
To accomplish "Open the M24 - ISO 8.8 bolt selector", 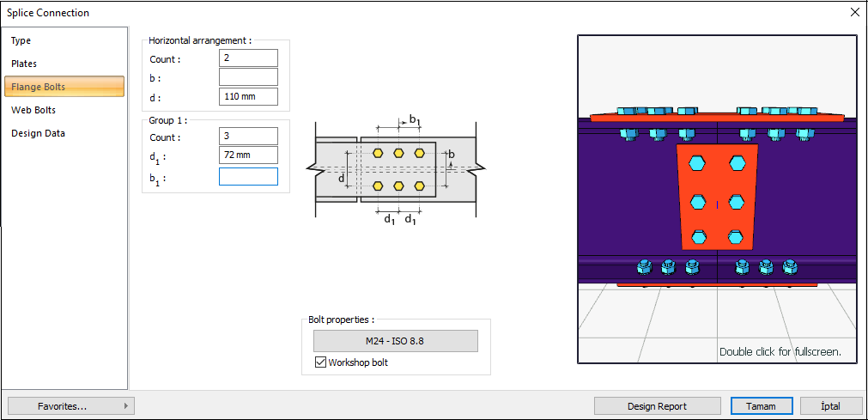I will (x=395, y=341).
